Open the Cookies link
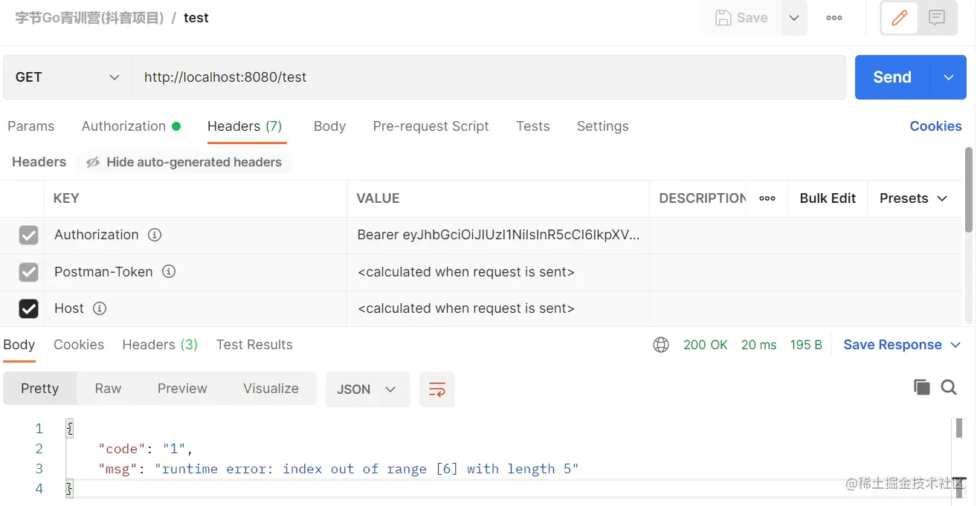Image resolution: width=980 pixels, height=506 pixels. [x=935, y=126]
